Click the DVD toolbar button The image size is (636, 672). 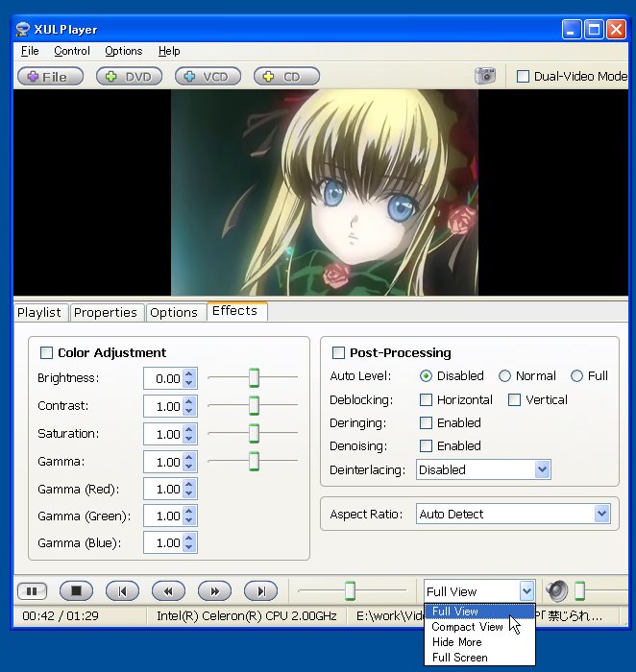(x=129, y=76)
